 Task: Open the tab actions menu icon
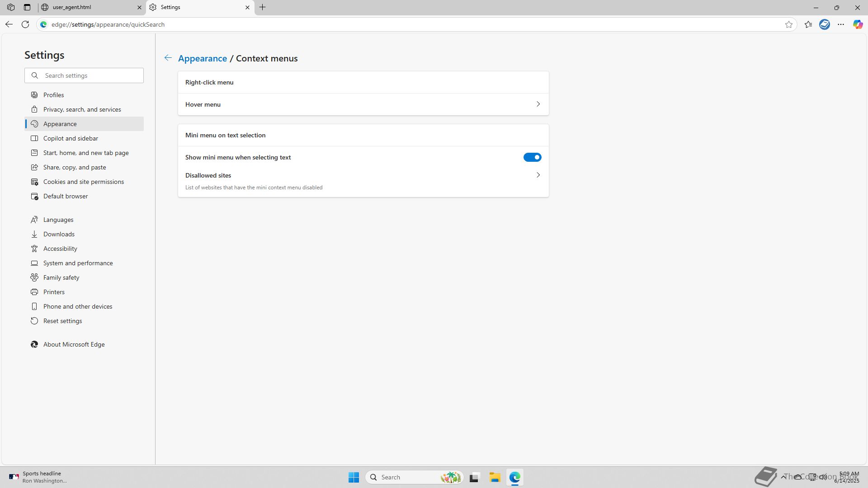(27, 7)
